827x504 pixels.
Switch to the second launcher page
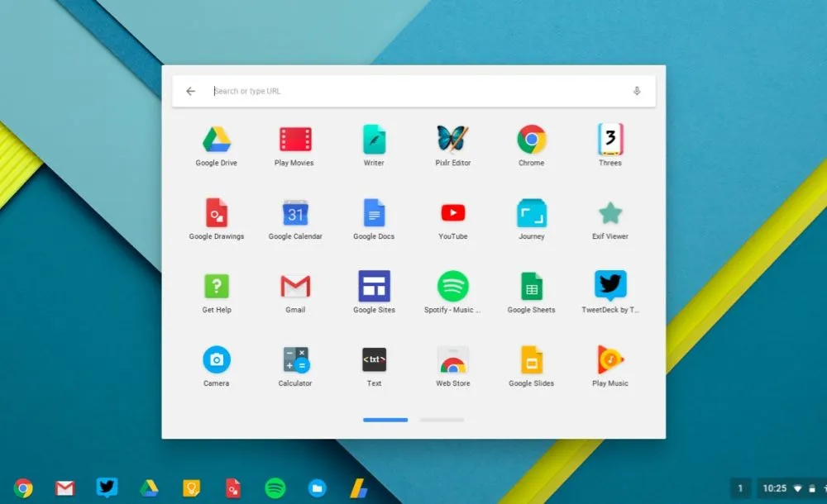(442, 421)
